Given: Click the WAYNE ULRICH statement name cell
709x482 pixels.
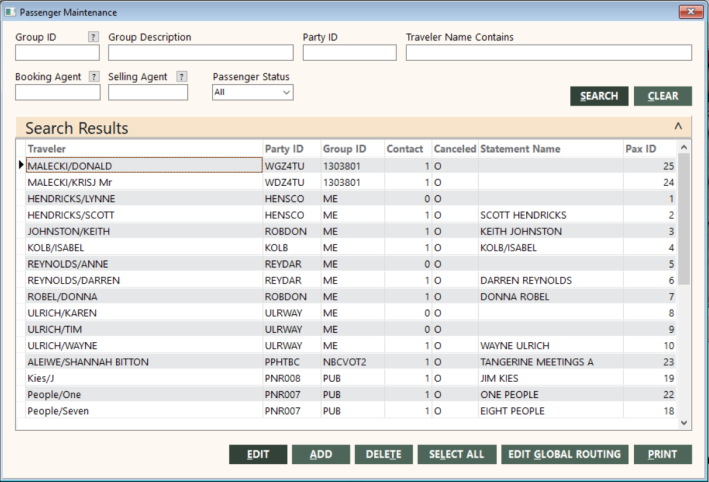Looking at the screenshot, I should pyautogui.click(x=551, y=345).
